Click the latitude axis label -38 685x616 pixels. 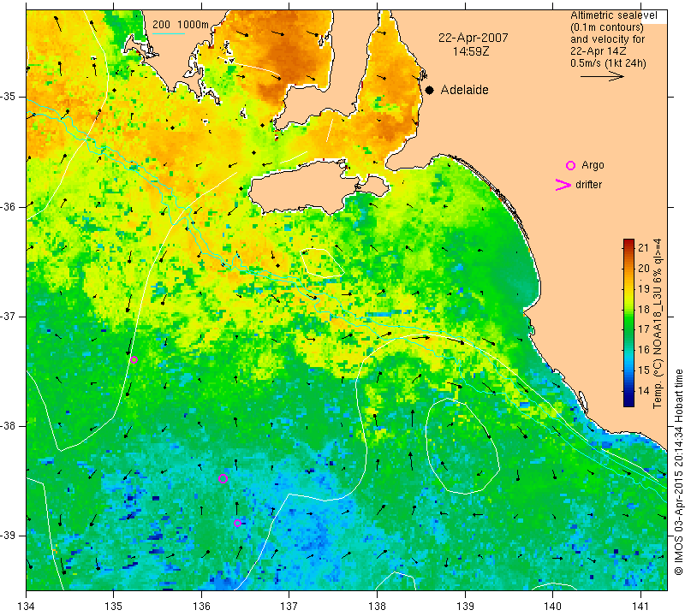[x=8, y=425]
